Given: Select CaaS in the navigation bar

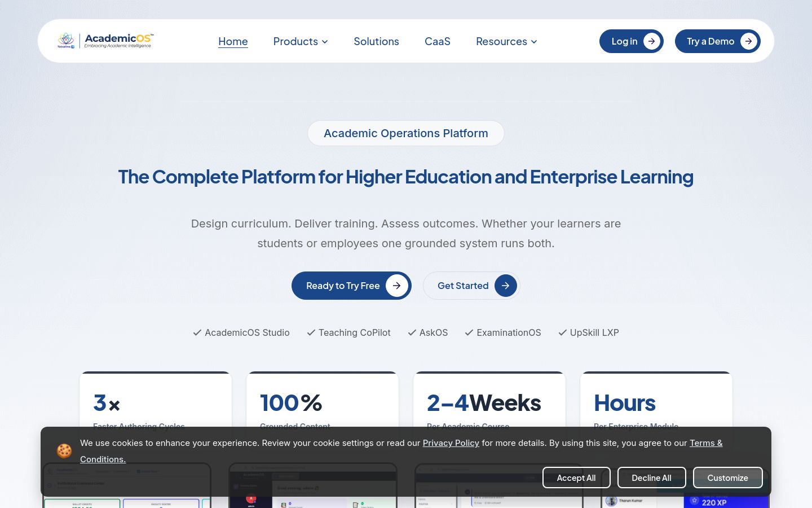Looking at the screenshot, I should (x=438, y=41).
